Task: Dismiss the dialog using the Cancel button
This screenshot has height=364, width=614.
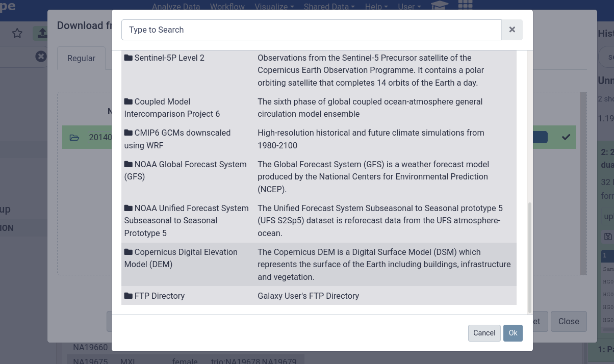Action: [x=483, y=332]
